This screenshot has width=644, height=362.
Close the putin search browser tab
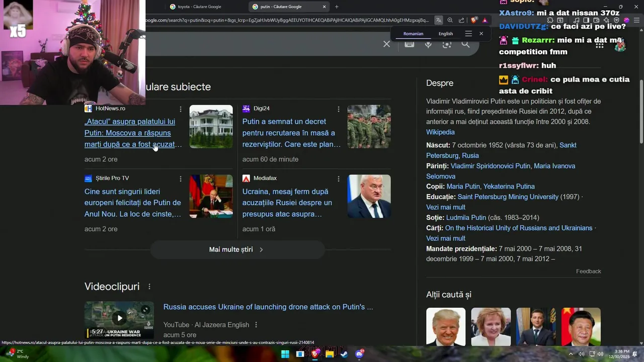(325, 7)
